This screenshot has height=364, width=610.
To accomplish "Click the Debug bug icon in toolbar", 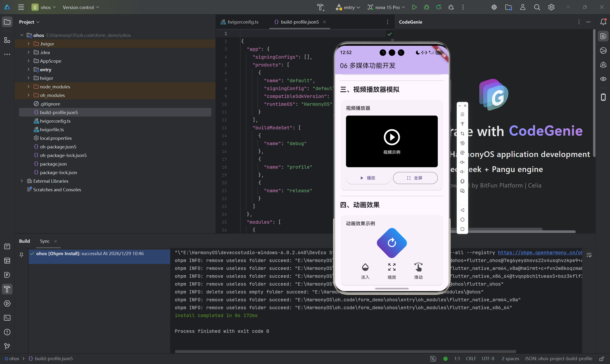I will point(426,7).
